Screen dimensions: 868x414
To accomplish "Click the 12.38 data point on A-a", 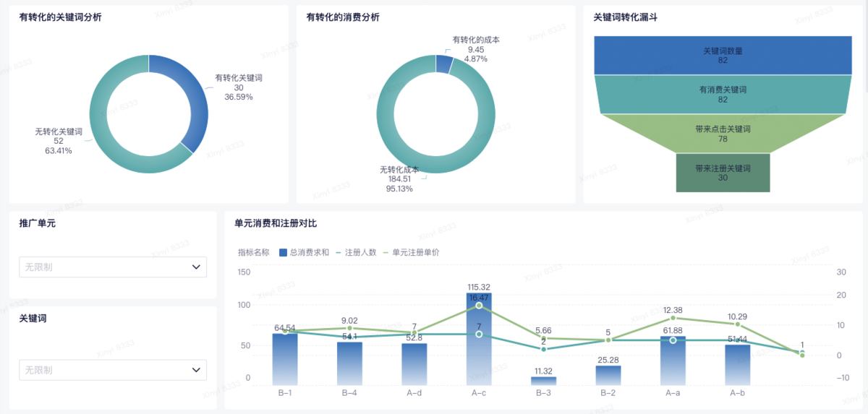I will pos(673,318).
